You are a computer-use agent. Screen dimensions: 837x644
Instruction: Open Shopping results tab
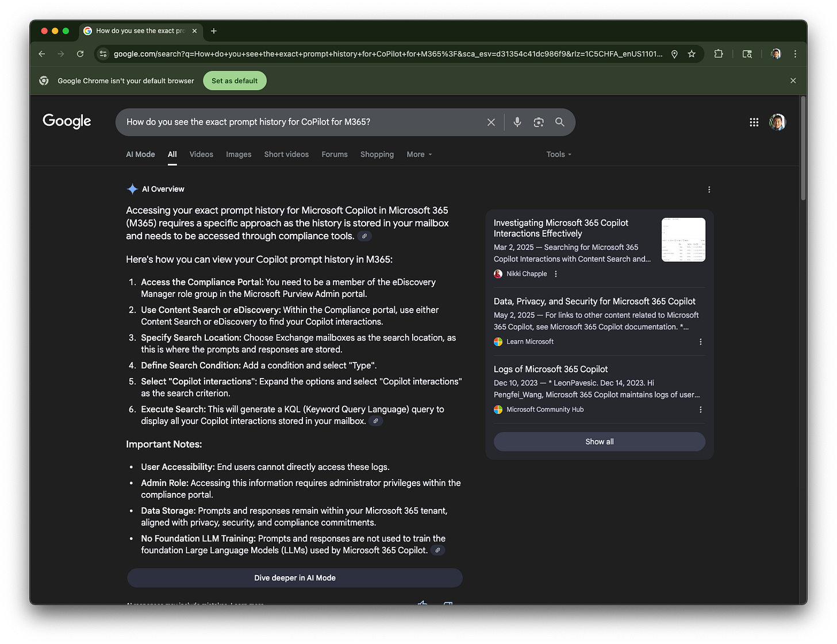(377, 155)
